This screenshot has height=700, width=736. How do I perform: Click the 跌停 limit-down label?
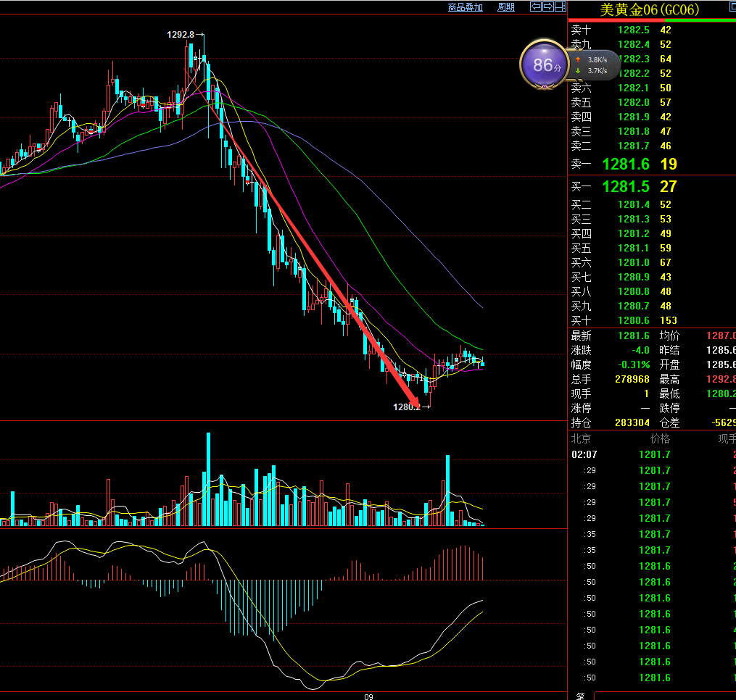tap(669, 409)
